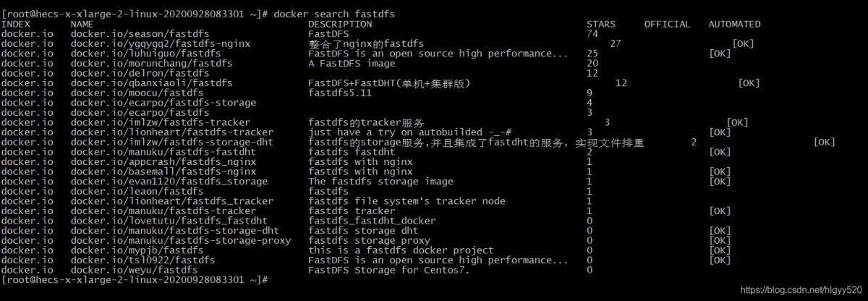Click docker.io/lovetutu/fastdfs_fastdht name
This screenshot has width=868, height=301.
click(169, 221)
